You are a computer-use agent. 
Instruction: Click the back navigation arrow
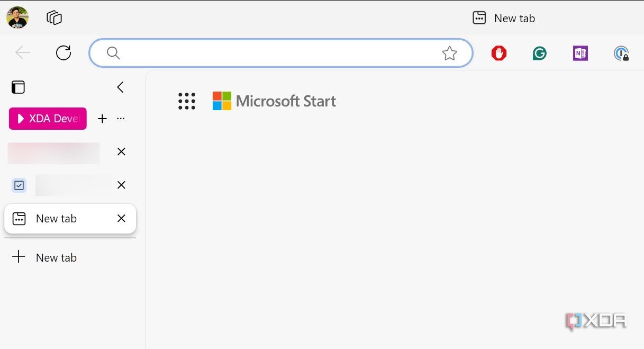(x=23, y=52)
